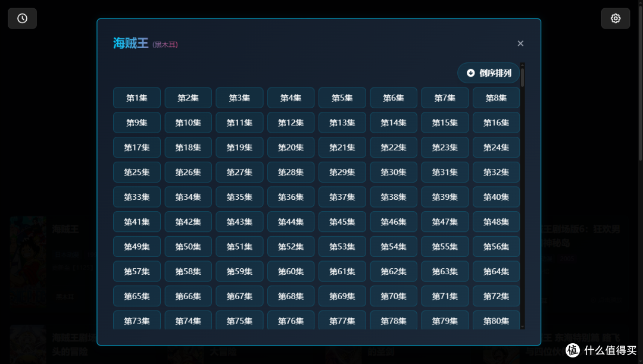Click the 海贼王 dialog title

click(x=131, y=43)
